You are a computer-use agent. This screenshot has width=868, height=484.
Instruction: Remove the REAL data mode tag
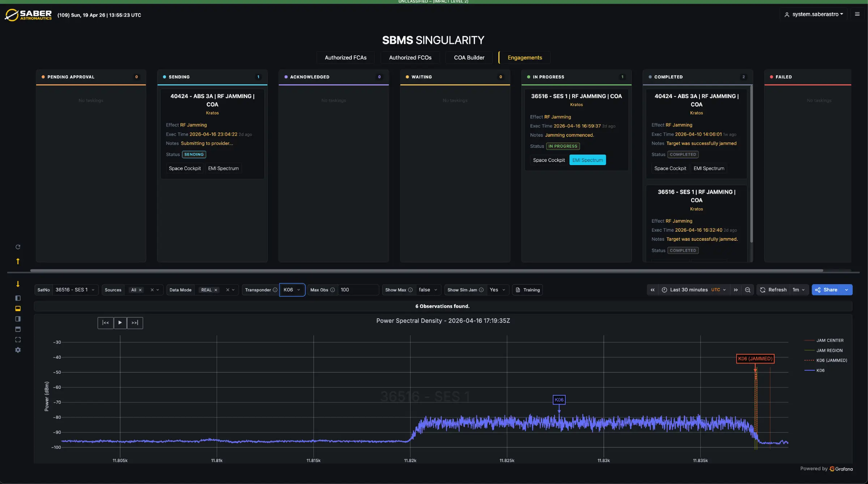tap(216, 290)
